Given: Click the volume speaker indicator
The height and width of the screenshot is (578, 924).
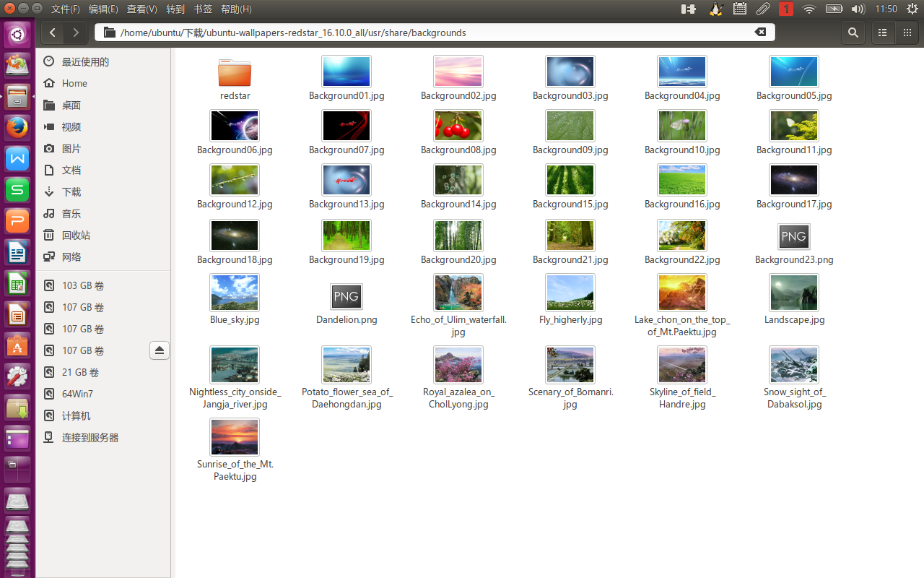Looking at the screenshot, I should click(858, 9).
